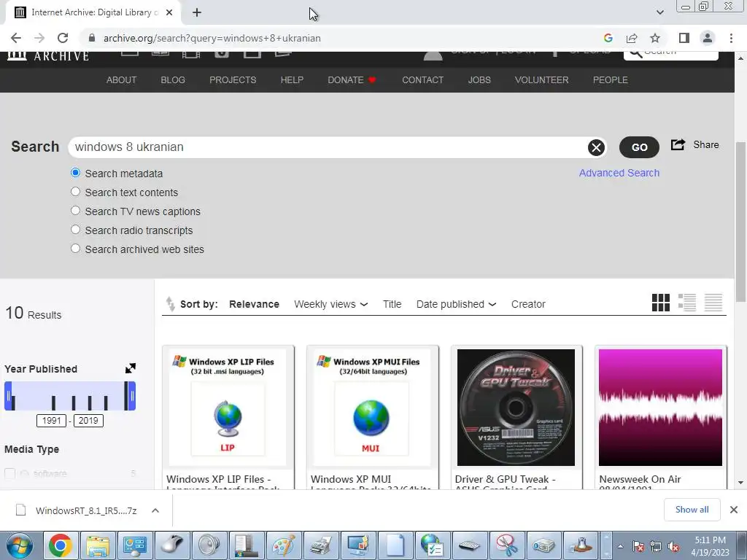Open the Advanced Search link
Screen dimensions: 747x560
pyautogui.click(x=619, y=173)
